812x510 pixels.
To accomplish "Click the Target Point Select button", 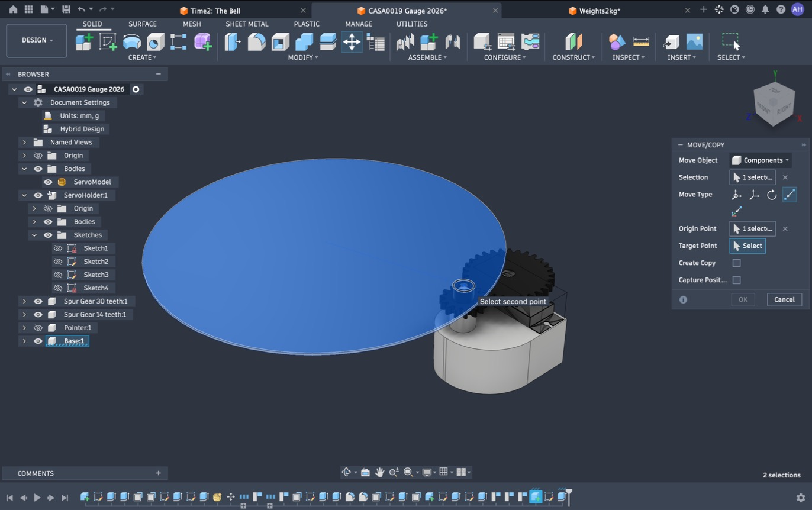I will (x=747, y=246).
